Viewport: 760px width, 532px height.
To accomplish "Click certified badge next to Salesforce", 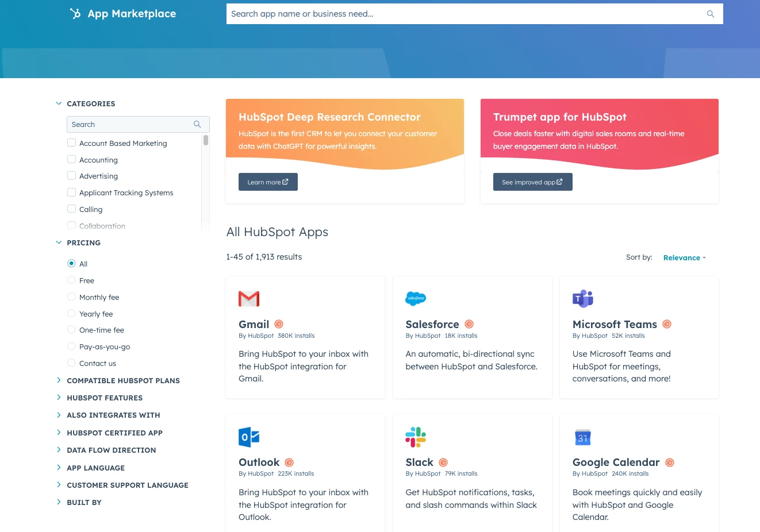I will (x=469, y=324).
